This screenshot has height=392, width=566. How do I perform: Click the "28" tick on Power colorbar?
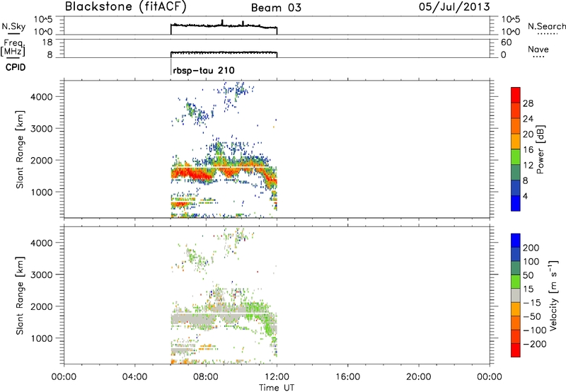[528, 103]
